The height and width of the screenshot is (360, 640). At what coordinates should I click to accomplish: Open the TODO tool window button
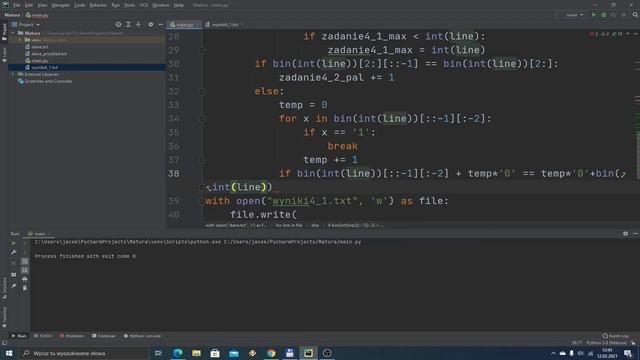43,336
